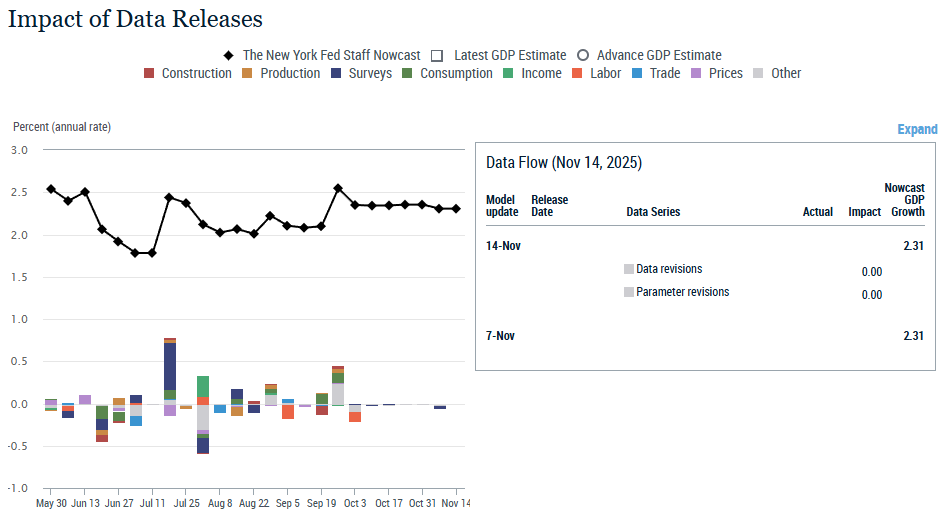
Task: Toggle the Surveys legend series
Action: pyautogui.click(x=337, y=73)
